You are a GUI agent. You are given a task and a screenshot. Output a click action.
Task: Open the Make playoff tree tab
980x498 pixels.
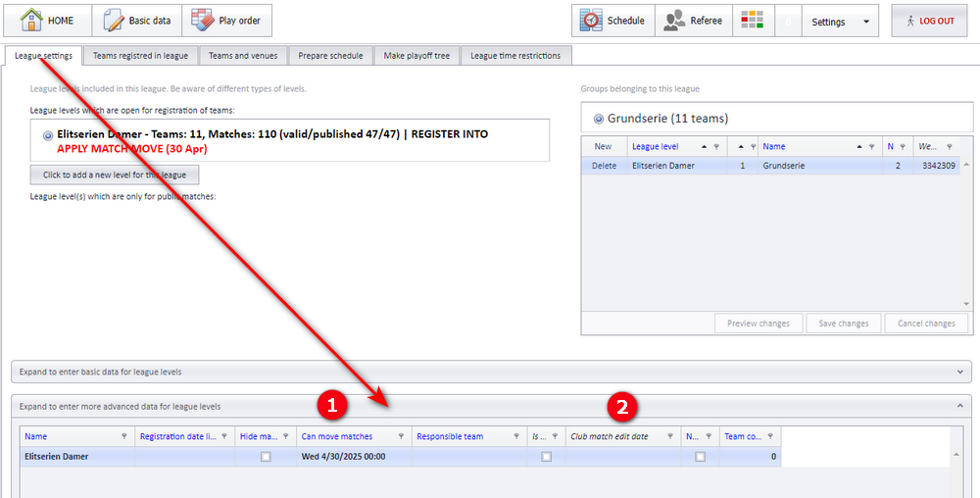tap(416, 56)
